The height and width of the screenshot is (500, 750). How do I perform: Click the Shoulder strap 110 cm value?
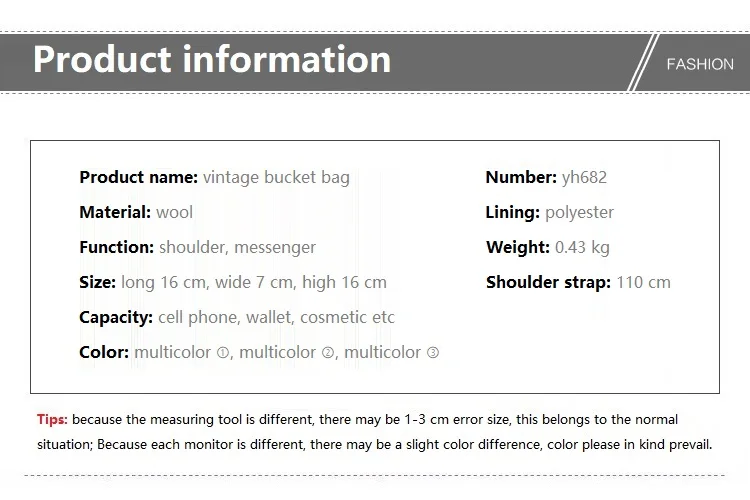coord(643,282)
